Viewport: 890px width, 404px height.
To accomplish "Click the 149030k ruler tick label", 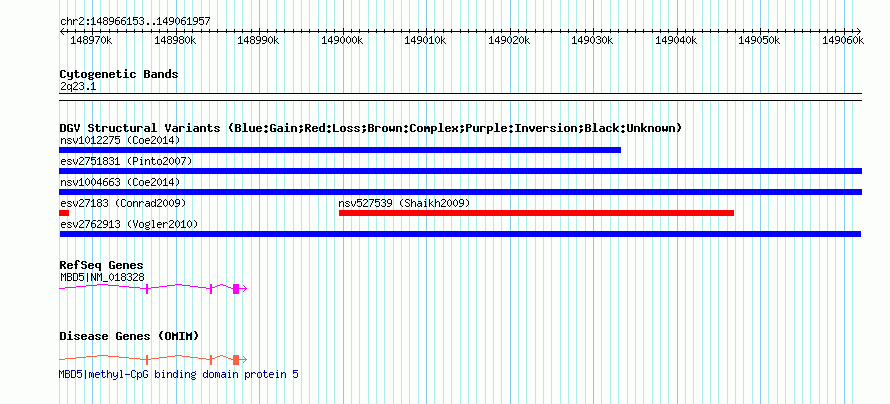I will point(592,40).
